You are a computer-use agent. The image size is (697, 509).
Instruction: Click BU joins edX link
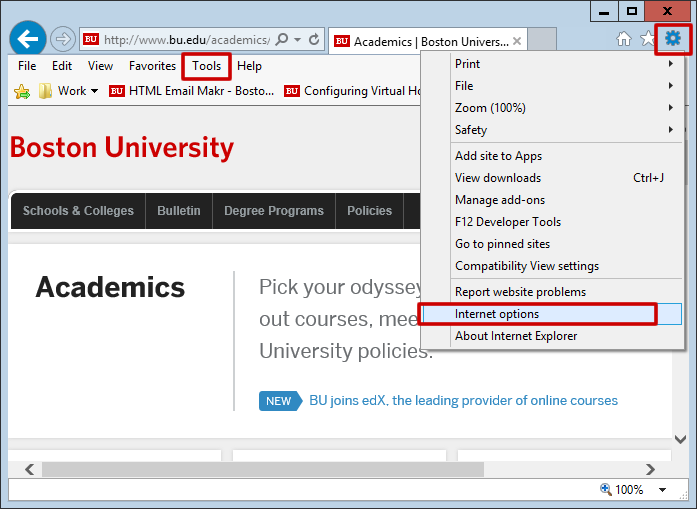coord(463,401)
